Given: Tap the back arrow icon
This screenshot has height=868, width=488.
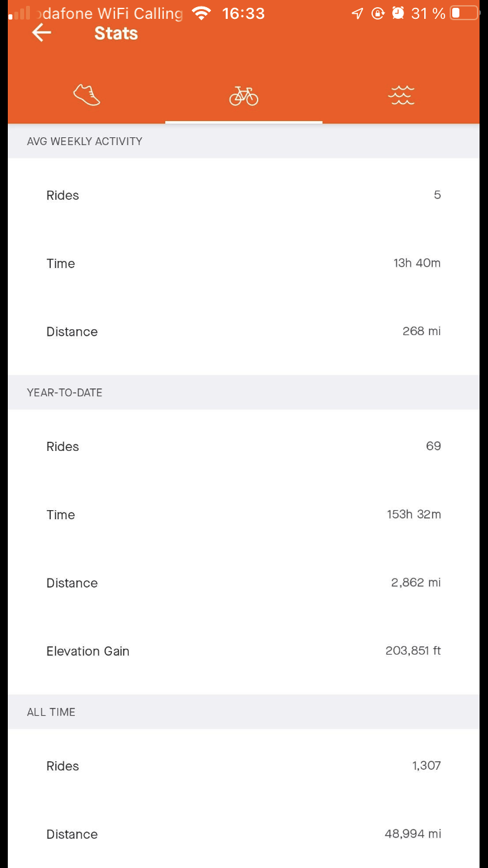Looking at the screenshot, I should coord(41,33).
